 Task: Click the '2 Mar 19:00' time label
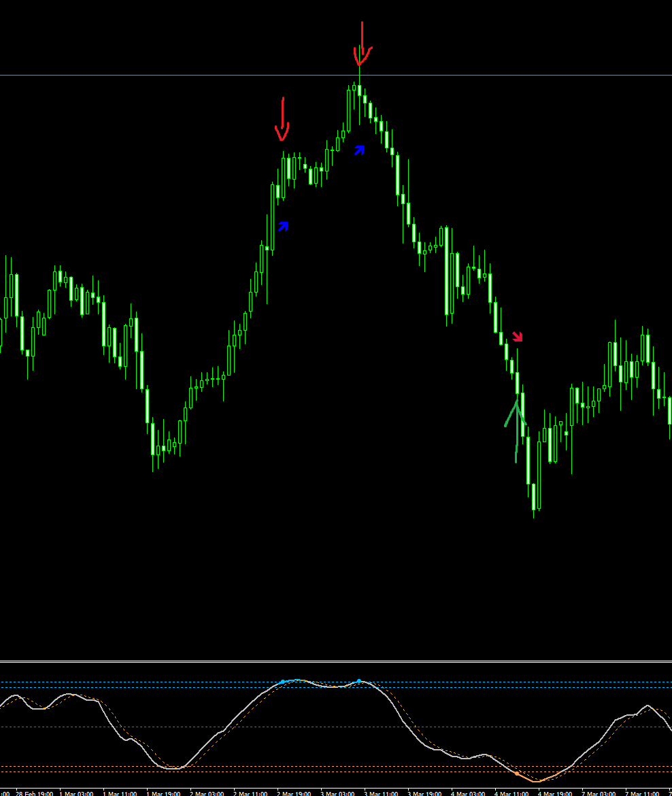294,793
